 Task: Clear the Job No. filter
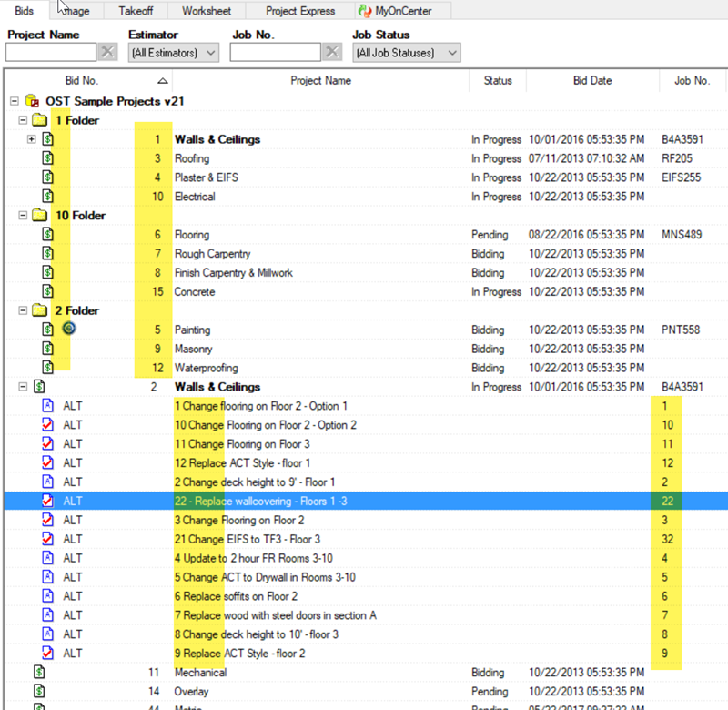(332, 52)
